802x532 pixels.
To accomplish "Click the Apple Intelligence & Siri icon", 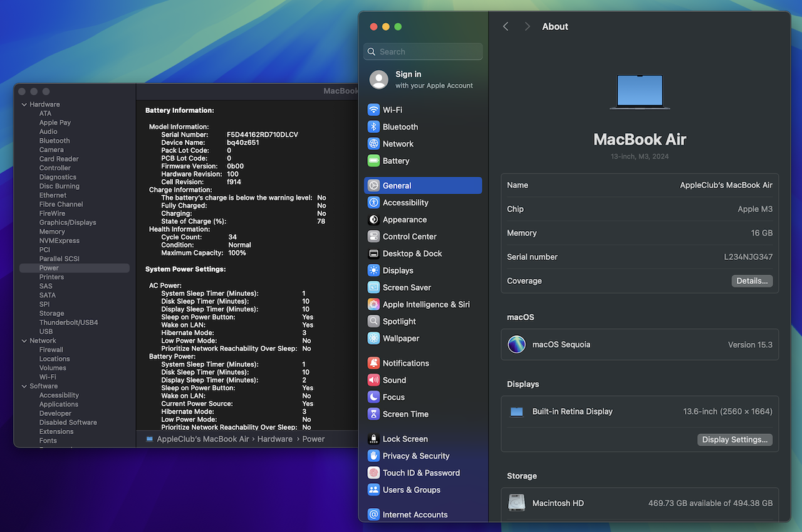I will coord(373,304).
